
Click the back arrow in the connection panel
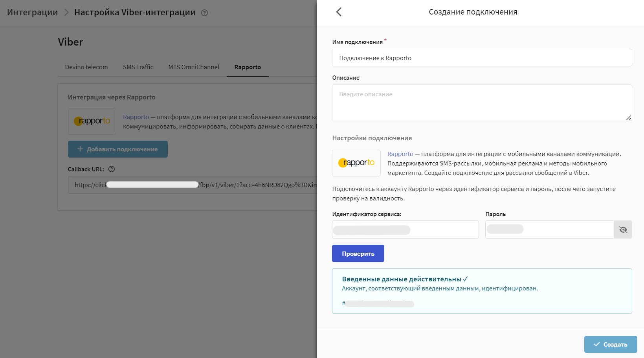tap(339, 12)
